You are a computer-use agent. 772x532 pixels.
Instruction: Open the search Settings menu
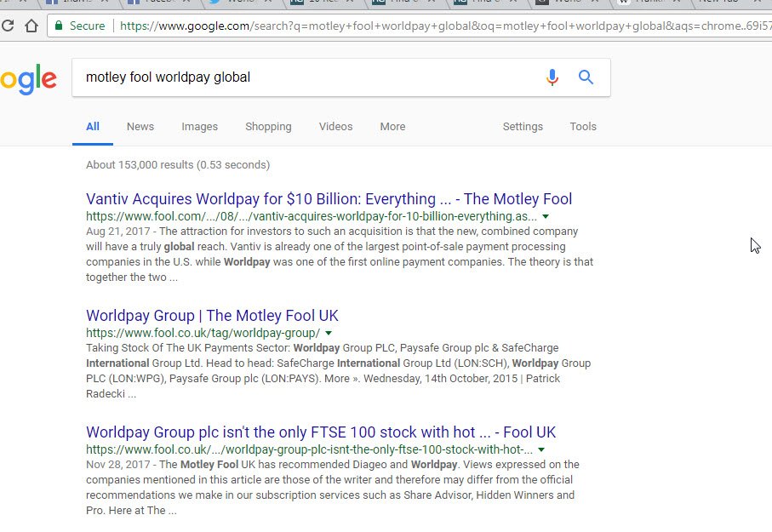[x=523, y=127]
